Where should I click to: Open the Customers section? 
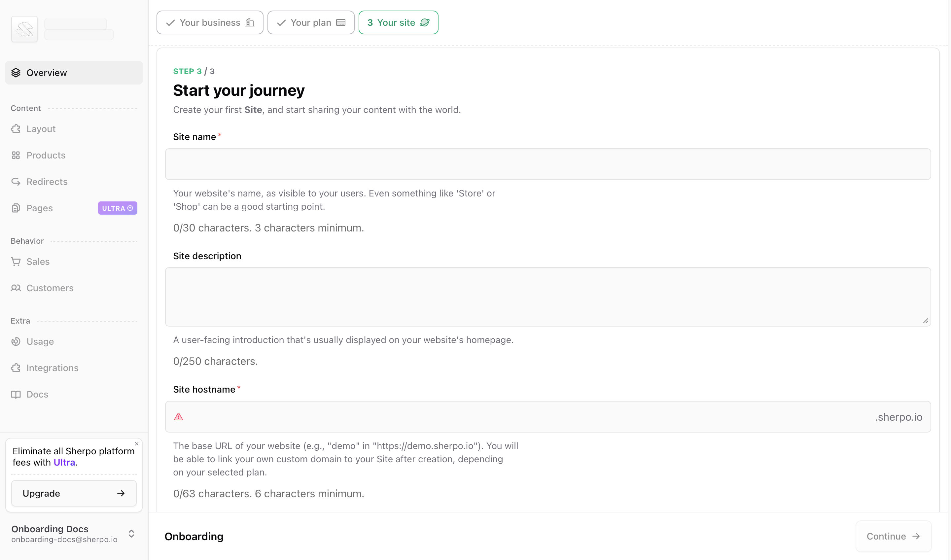point(50,288)
